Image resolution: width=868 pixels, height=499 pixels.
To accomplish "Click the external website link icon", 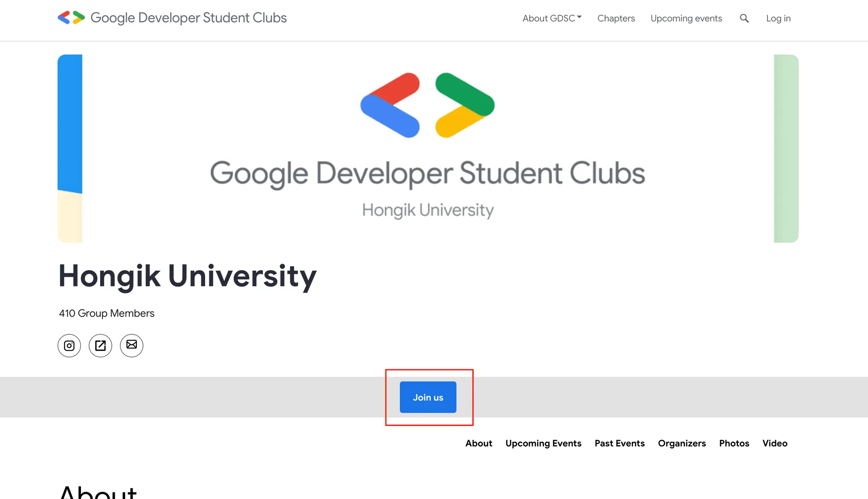I will [x=100, y=346].
